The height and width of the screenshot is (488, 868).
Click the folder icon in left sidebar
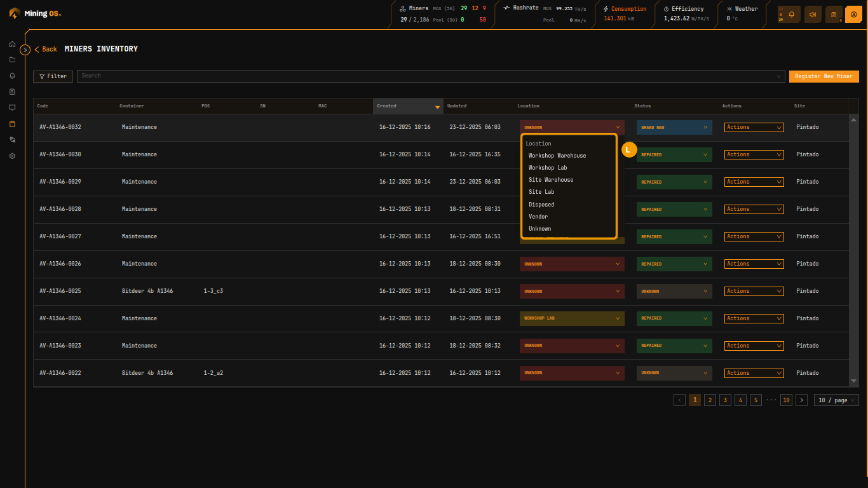pos(12,60)
